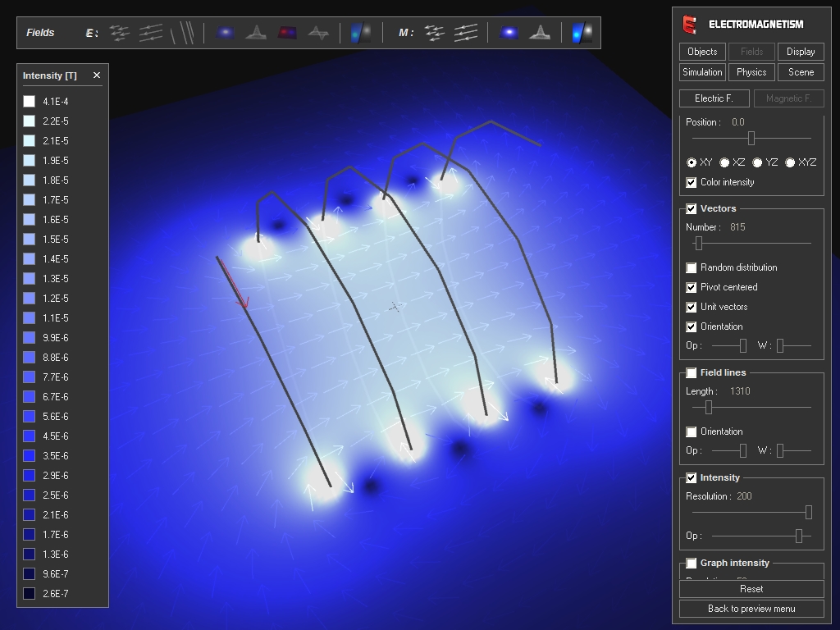840x630 pixels.
Task: Click Back to preview menu button
Action: pyautogui.click(x=751, y=609)
